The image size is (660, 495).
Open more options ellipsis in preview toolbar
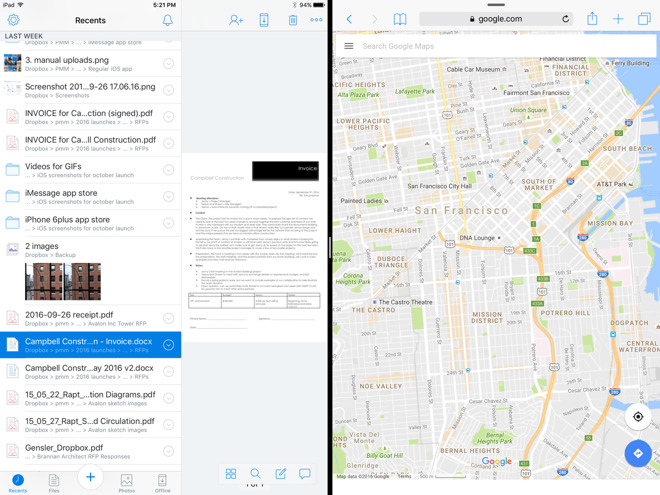click(x=316, y=20)
